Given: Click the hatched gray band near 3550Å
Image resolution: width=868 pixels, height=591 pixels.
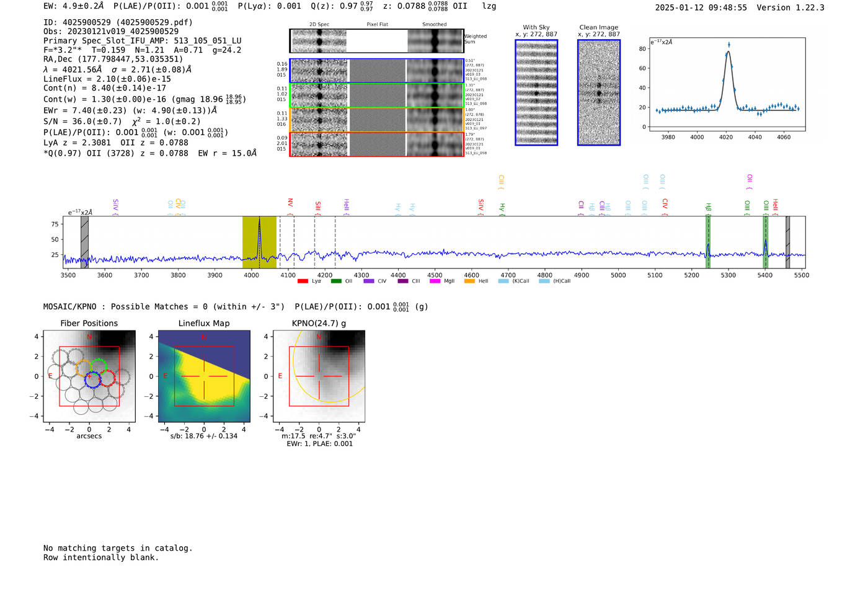Looking at the screenshot, I should tap(84, 242).
